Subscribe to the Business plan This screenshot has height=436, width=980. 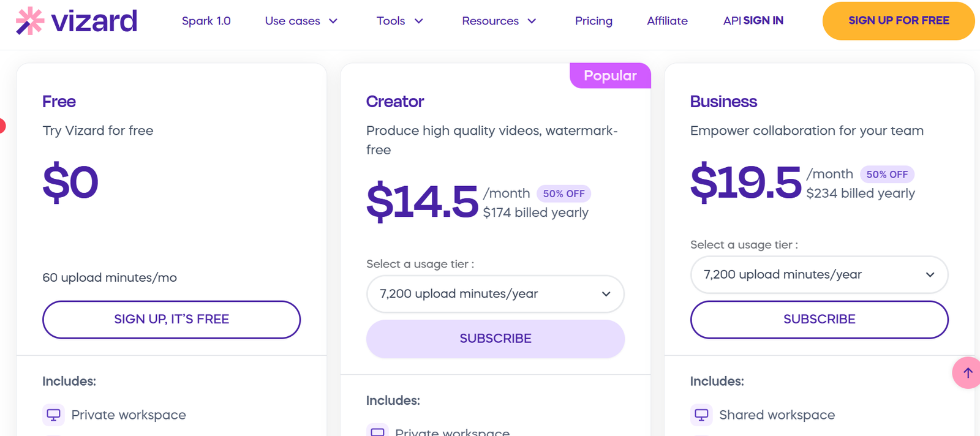(820, 319)
